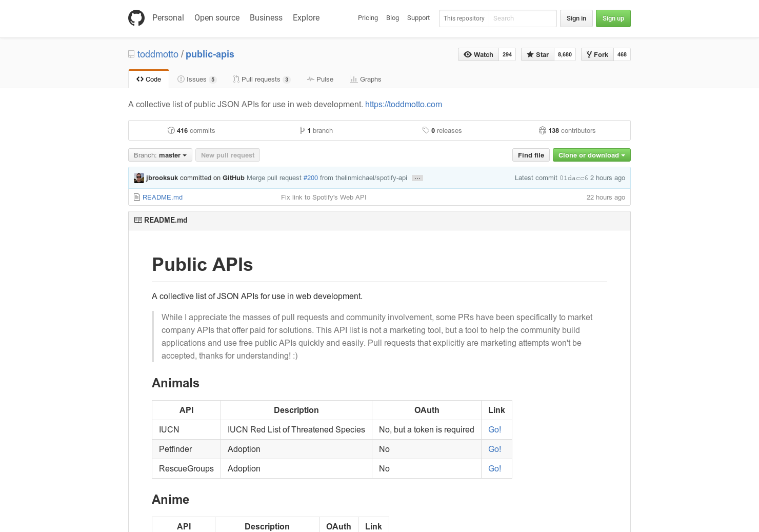This screenshot has width=759, height=532.
Task: Click the branch icon next to 1 branch
Action: (303, 130)
